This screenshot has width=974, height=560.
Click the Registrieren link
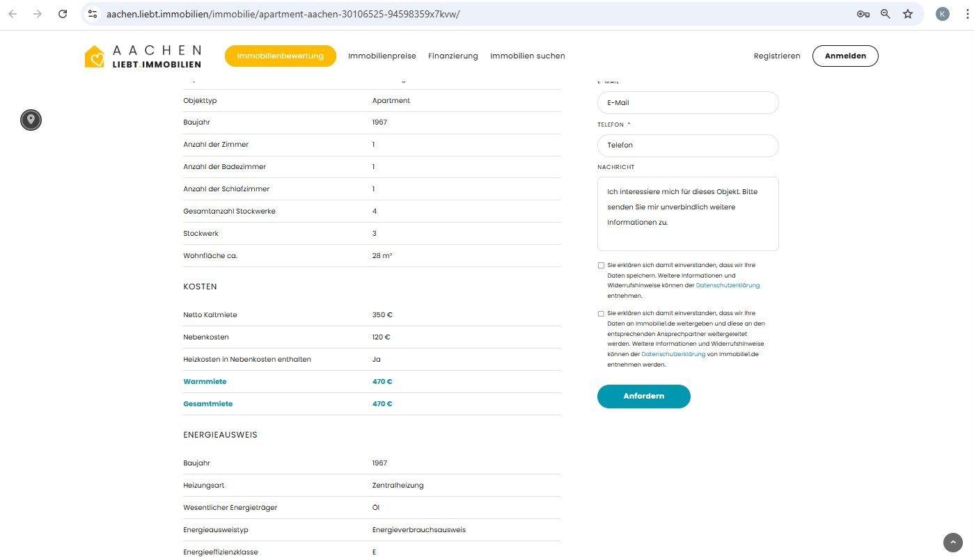pos(777,56)
